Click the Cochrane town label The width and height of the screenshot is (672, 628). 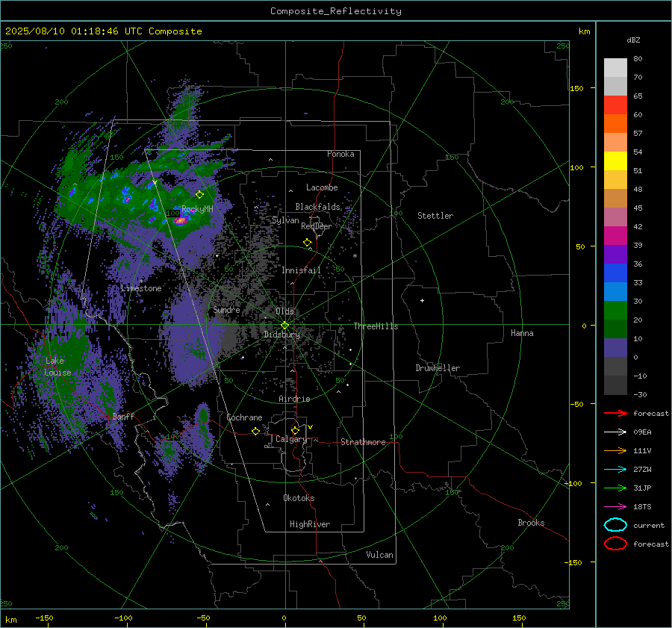[244, 417]
